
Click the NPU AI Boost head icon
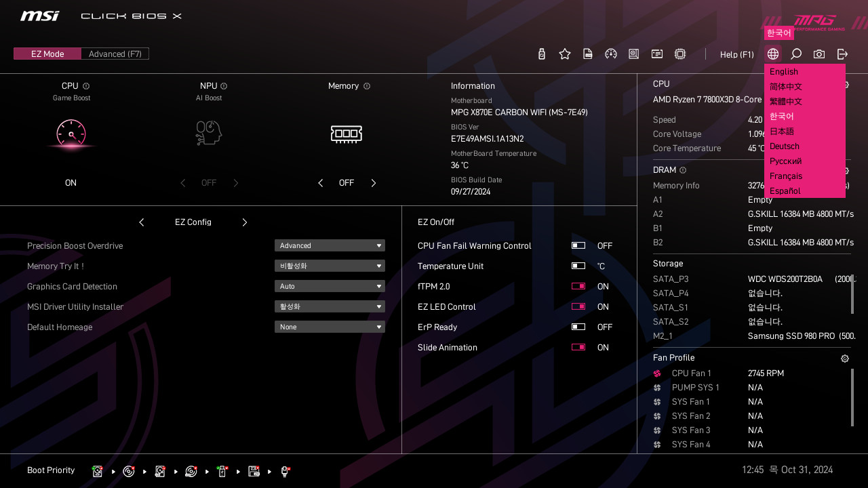click(209, 134)
